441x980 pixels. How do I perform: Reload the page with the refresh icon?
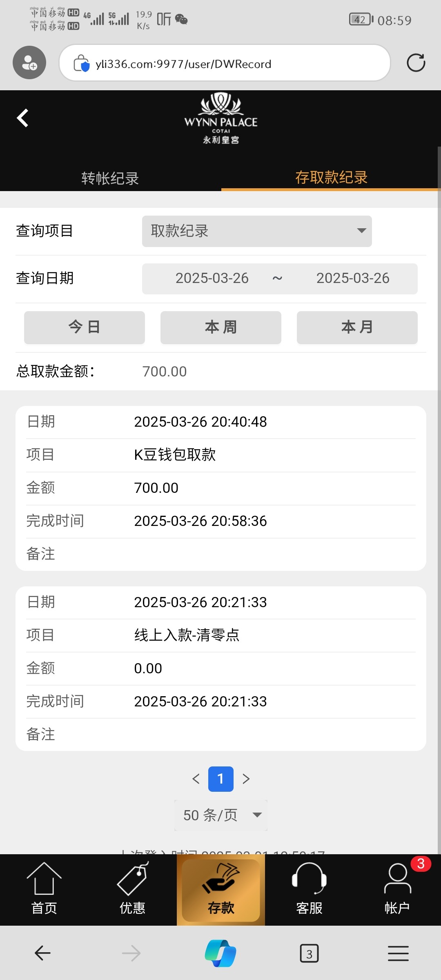click(416, 63)
